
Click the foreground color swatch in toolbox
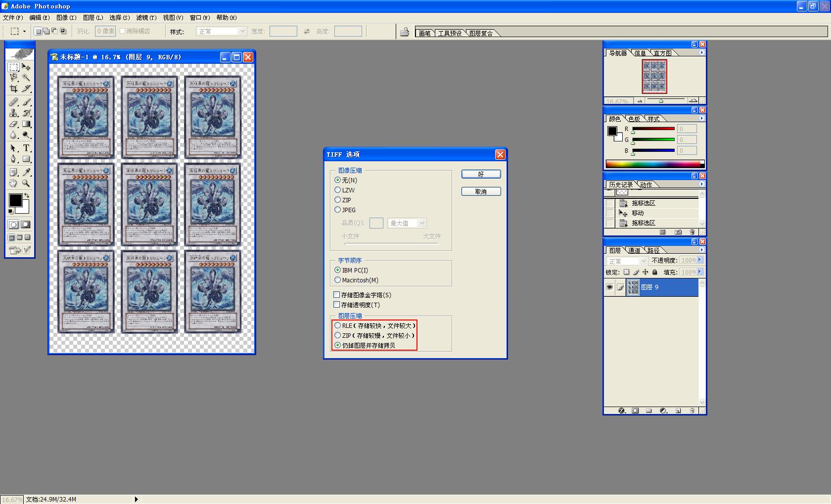pyautogui.click(x=15, y=200)
